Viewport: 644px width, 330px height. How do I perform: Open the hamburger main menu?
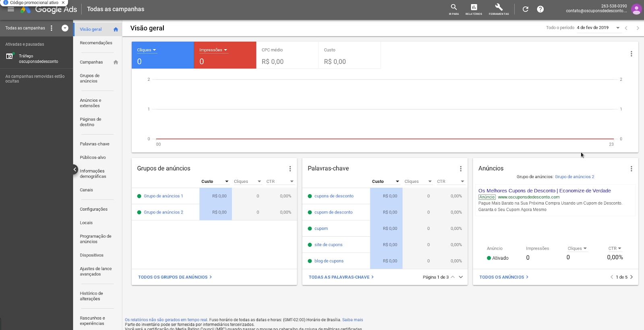point(11,9)
